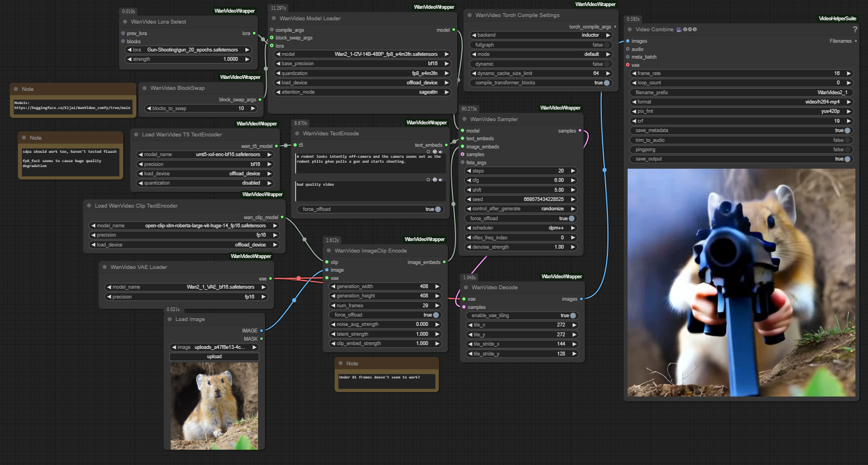Toggle fullgraph in Torch Compile Settings
The height and width of the screenshot is (465, 868).
click(x=606, y=45)
